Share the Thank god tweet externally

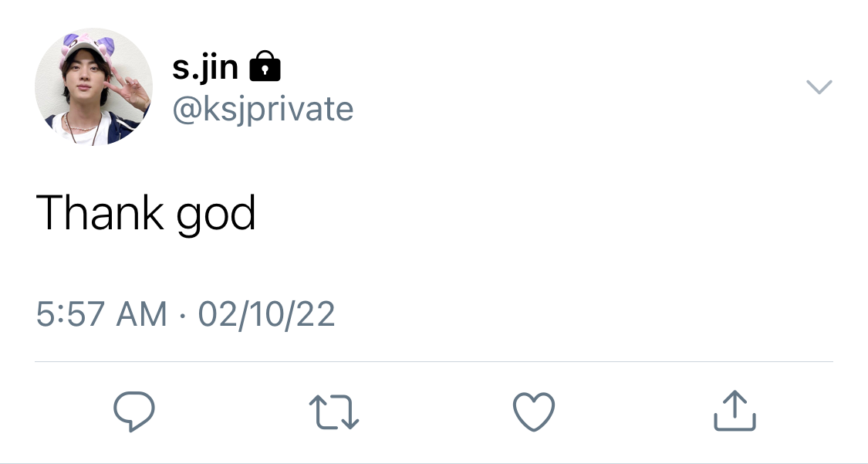(x=735, y=410)
